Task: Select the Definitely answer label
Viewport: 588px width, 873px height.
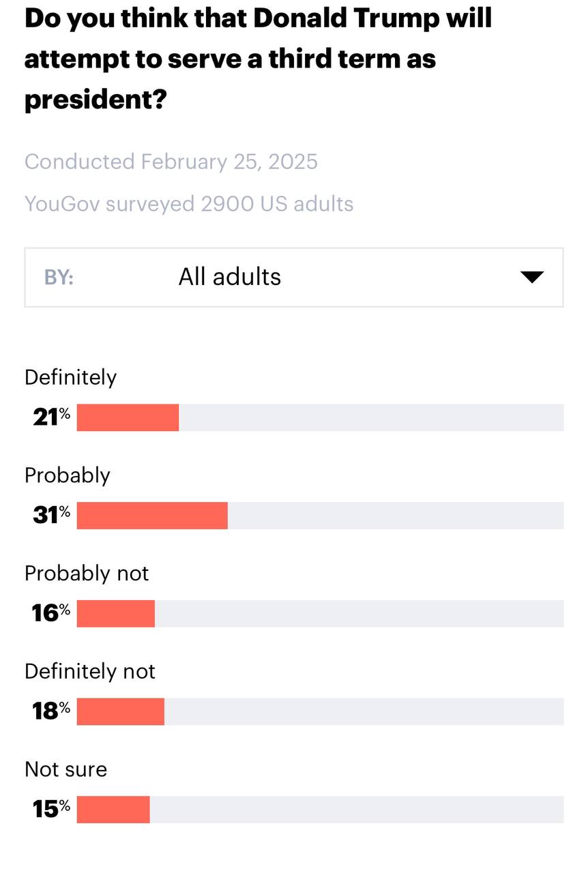Action: coord(71,377)
